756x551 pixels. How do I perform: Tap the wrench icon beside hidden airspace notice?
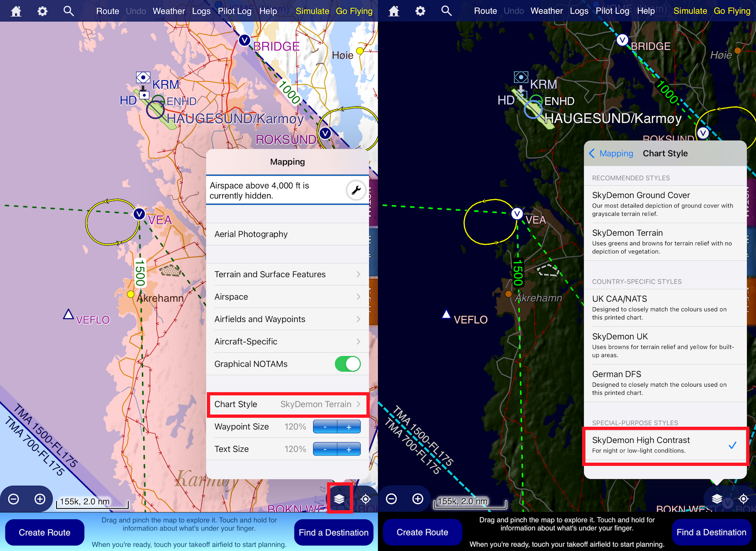pos(356,190)
